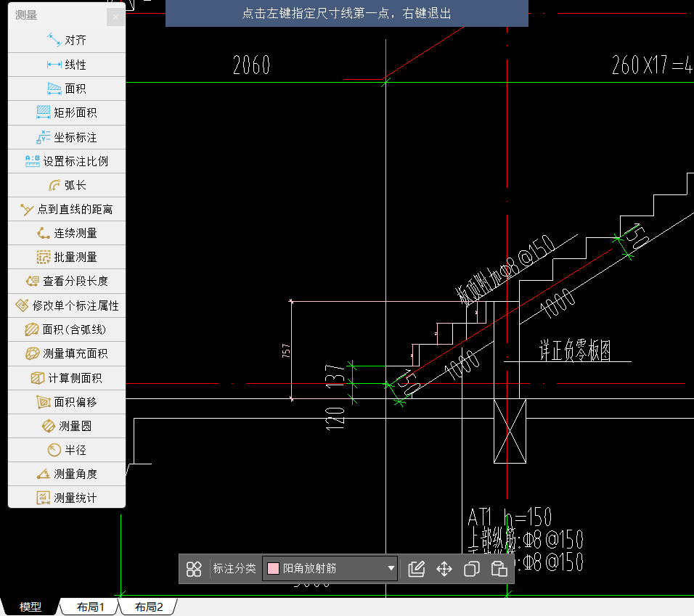
Task: Open 查看分段长度 segment length viewer
Action: coord(67,281)
